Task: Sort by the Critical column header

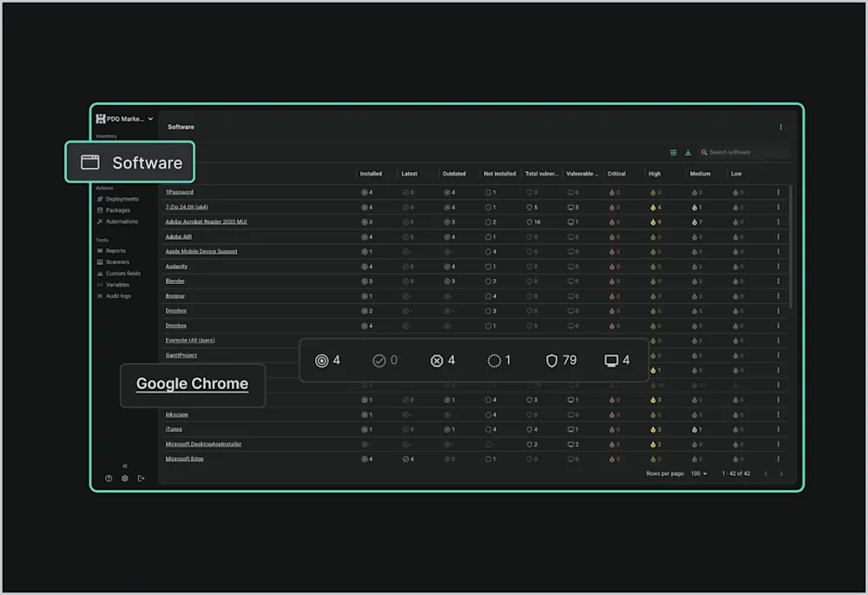Action: [616, 174]
